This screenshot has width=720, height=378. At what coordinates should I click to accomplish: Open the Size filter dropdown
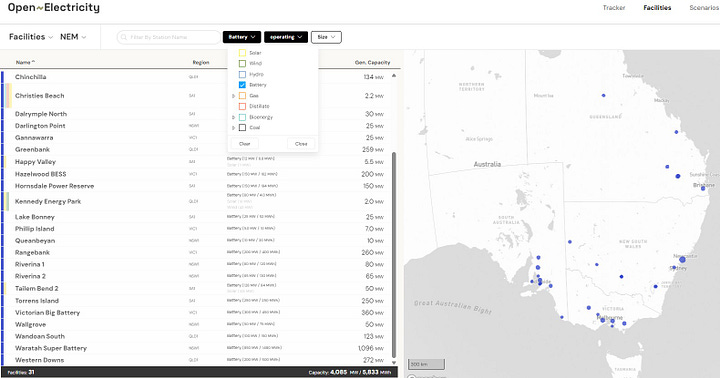tap(326, 37)
